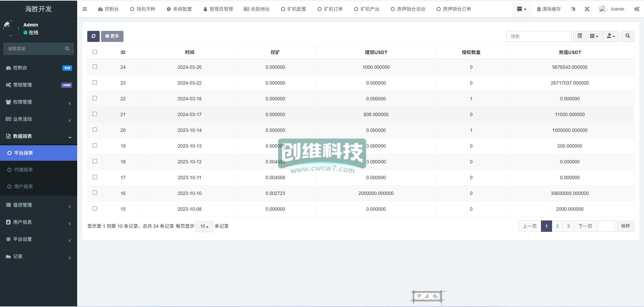This screenshot has height=307, width=644.
Task: Check the row with ID 19
Action: pos(95,146)
